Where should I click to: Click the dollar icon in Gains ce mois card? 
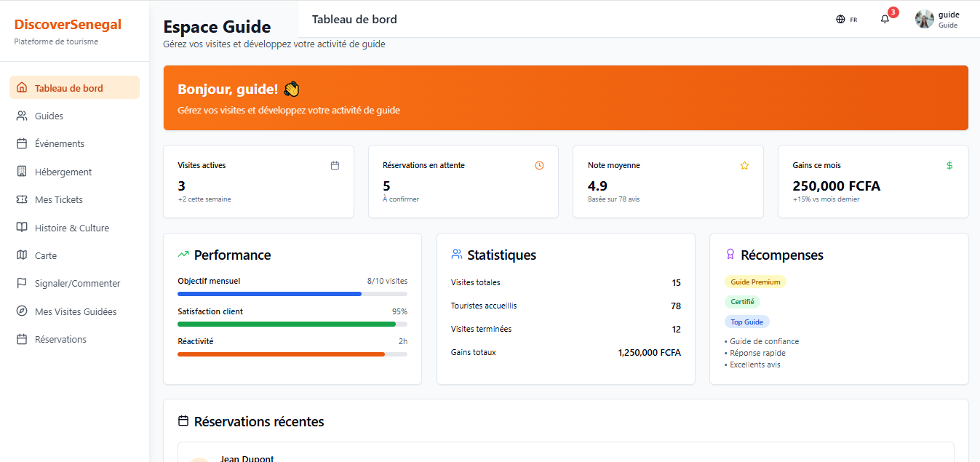click(x=949, y=165)
